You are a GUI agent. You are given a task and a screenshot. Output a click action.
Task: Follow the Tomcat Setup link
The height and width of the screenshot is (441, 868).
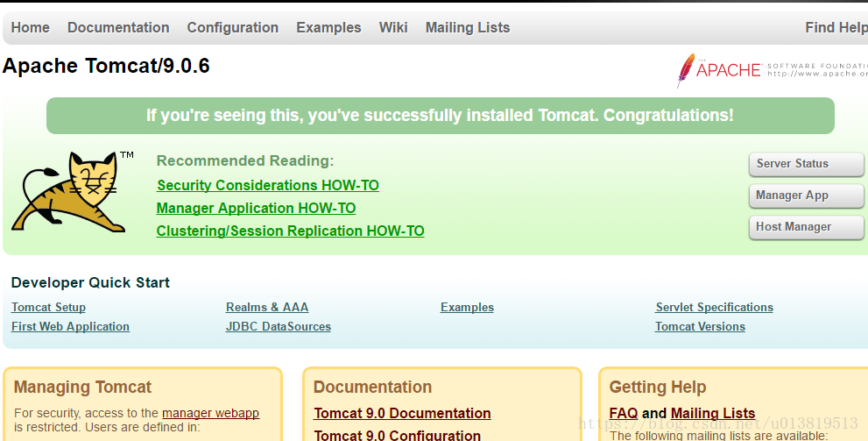pyautogui.click(x=49, y=308)
